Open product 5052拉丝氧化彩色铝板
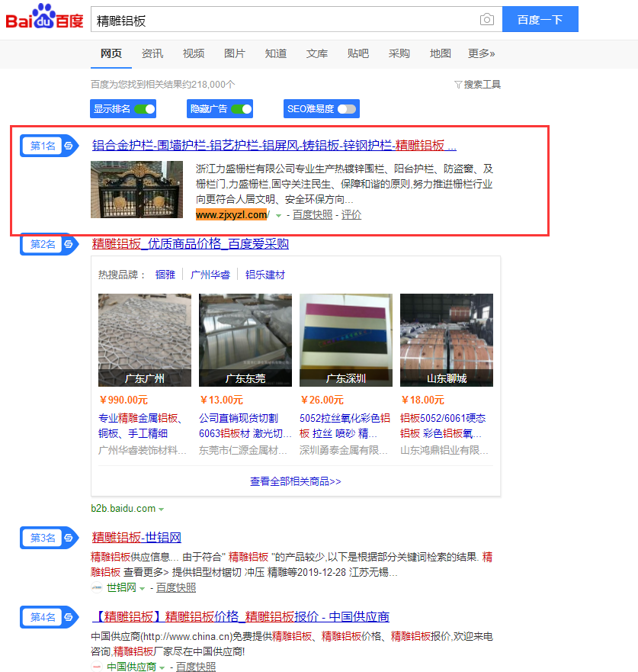Viewport: 638px width, 672px height. [x=345, y=426]
